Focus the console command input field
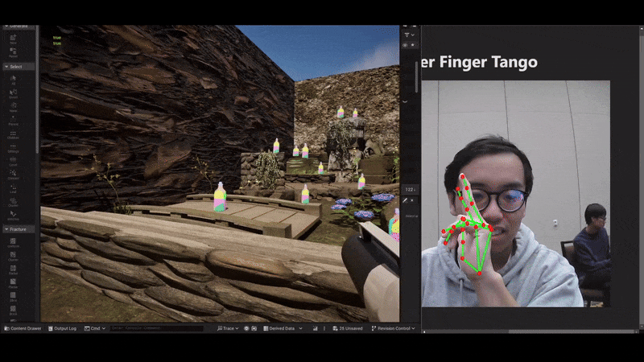 point(156,328)
